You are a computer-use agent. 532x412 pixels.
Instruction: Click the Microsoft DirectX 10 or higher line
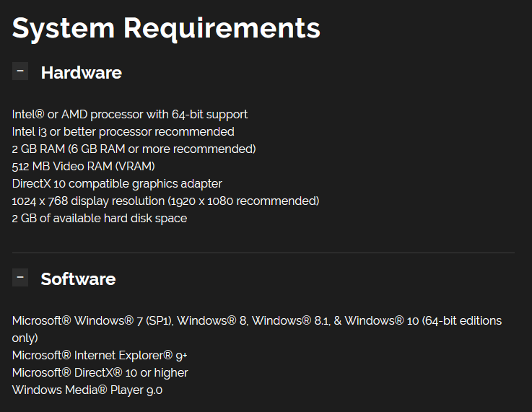(100, 372)
